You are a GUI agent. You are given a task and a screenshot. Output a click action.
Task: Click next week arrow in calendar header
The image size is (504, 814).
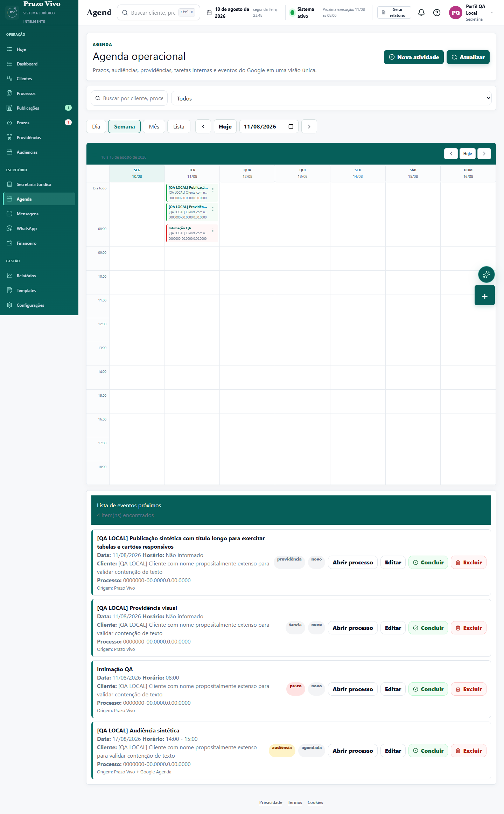click(x=484, y=154)
